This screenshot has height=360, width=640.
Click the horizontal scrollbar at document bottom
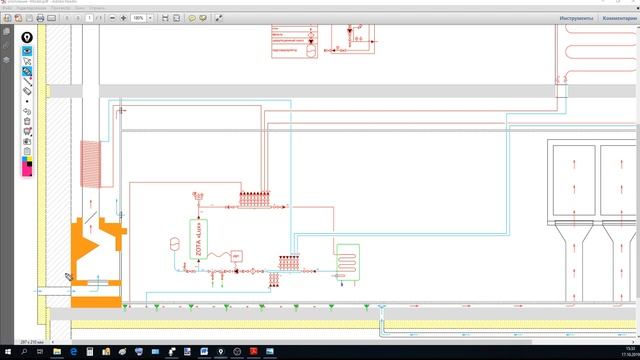pos(302,342)
